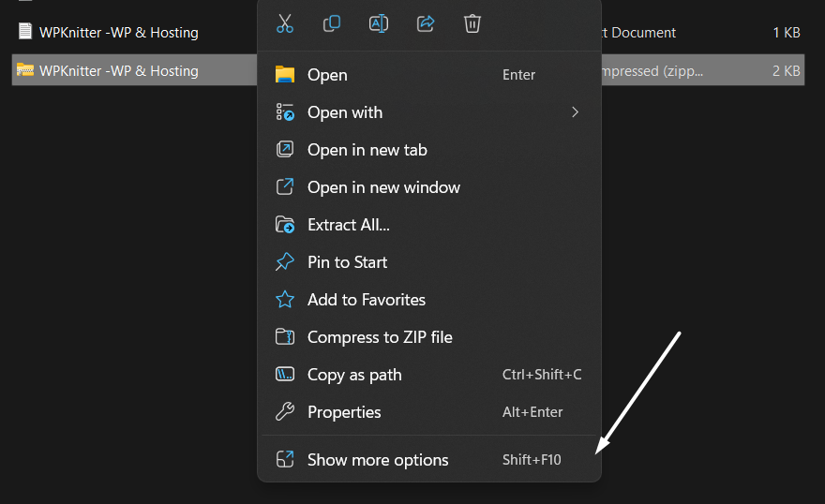Select Compress to ZIP file
825x504 pixels.
pos(380,337)
